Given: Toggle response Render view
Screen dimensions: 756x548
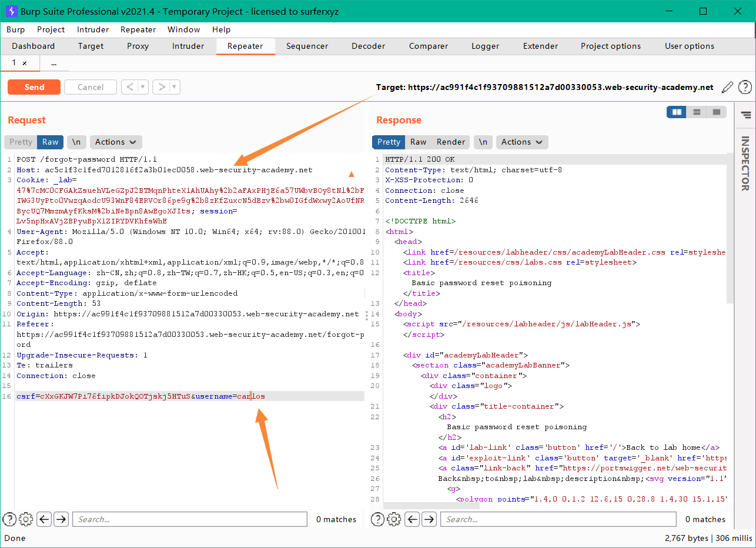Looking at the screenshot, I should click(451, 142).
